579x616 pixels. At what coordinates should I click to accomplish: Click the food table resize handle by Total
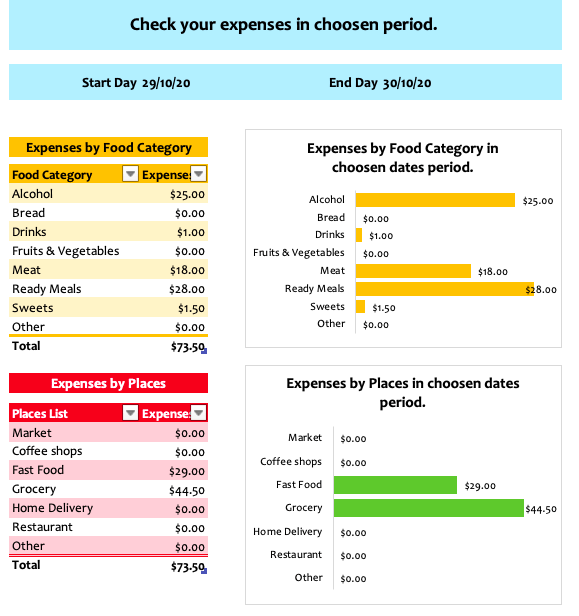pos(204,352)
